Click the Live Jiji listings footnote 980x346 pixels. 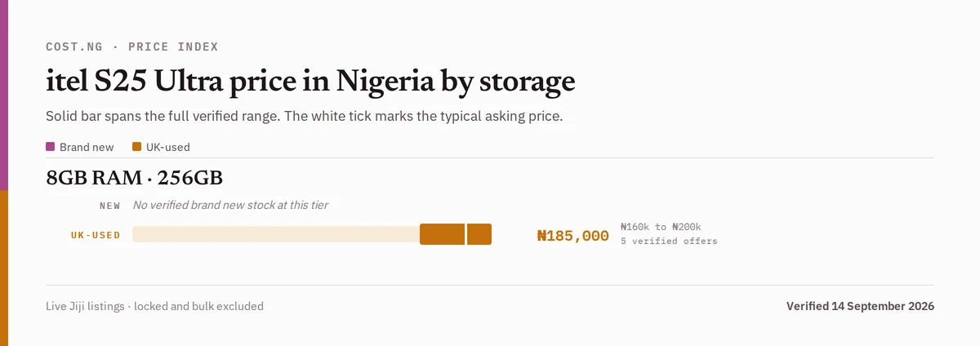click(154, 307)
